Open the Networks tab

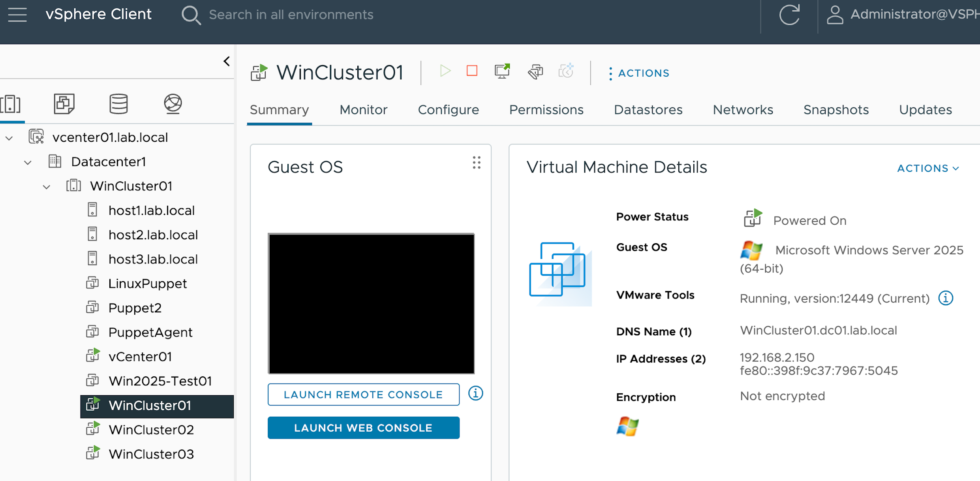tap(743, 110)
